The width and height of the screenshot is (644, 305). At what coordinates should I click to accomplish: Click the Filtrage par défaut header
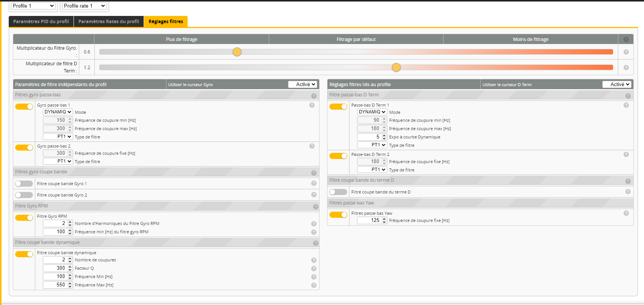click(356, 39)
